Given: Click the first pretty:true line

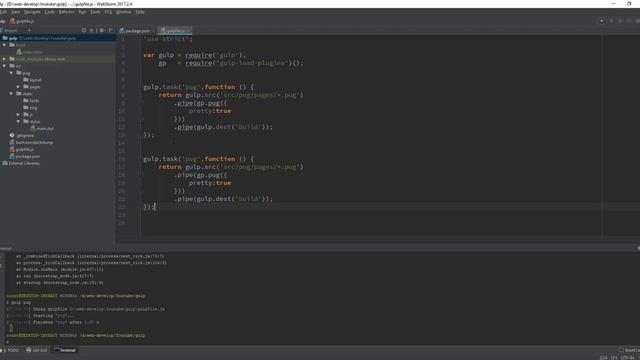Looking at the screenshot, I should (x=210, y=111).
